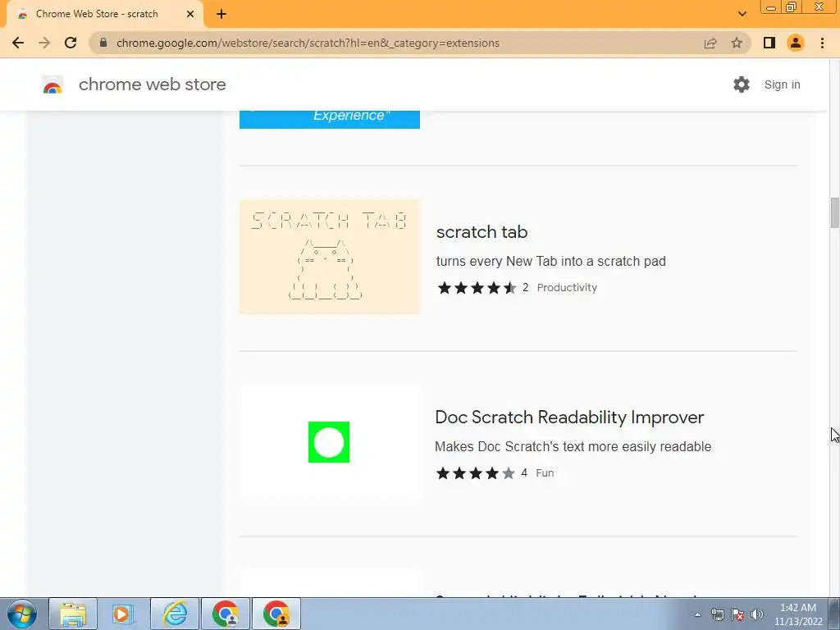Image resolution: width=840 pixels, height=630 pixels.
Task: Open Doc Scratch Readability Improver title
Action: 569,418
